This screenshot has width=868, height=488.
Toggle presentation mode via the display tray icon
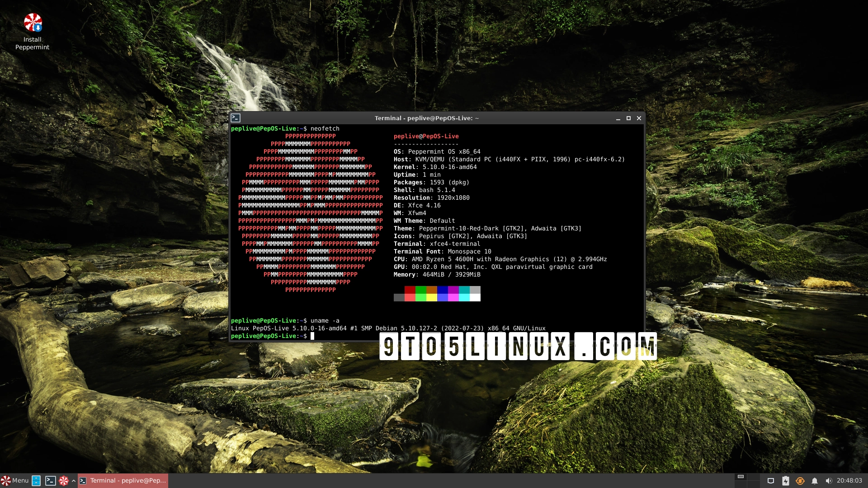pos(771,480)
